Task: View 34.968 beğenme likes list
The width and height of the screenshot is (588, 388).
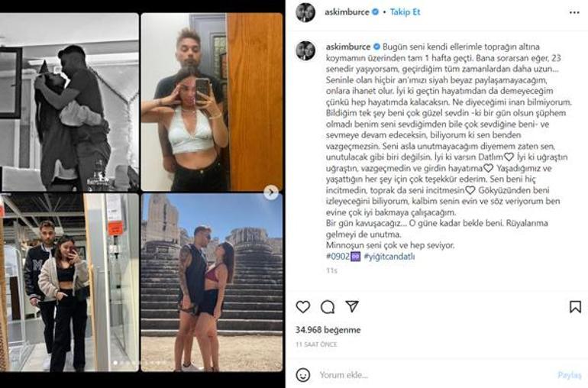Action: click(328, 330)
